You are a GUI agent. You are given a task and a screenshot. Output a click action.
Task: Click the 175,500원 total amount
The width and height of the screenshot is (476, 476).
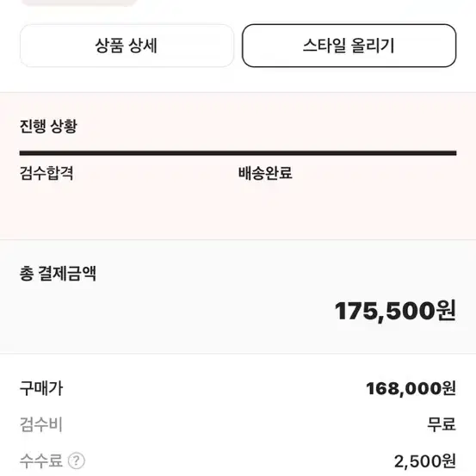(x=395, y=311)
